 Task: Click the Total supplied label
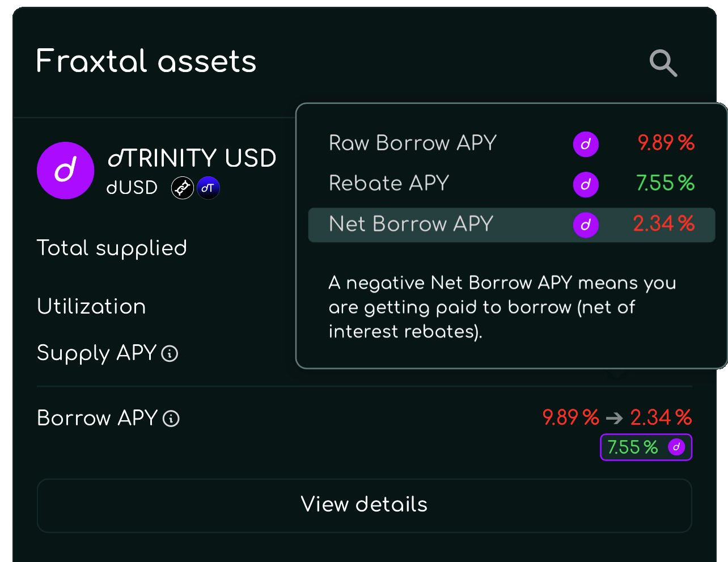tap(112, 248)
